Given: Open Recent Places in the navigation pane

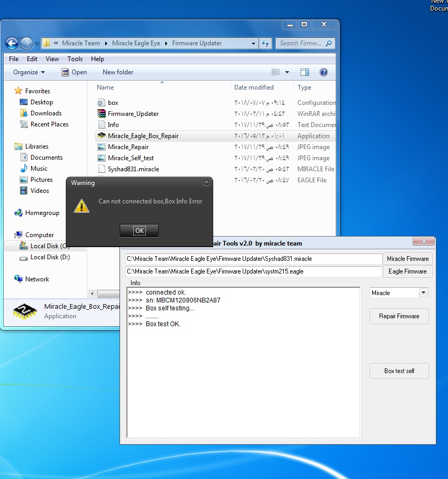Looking at the screenshot, I should tap(49, 124).
